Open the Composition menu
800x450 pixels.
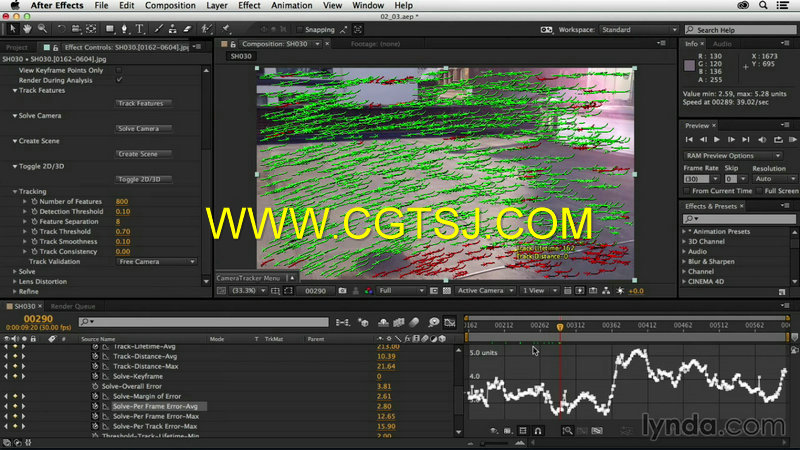coord(170,5)
